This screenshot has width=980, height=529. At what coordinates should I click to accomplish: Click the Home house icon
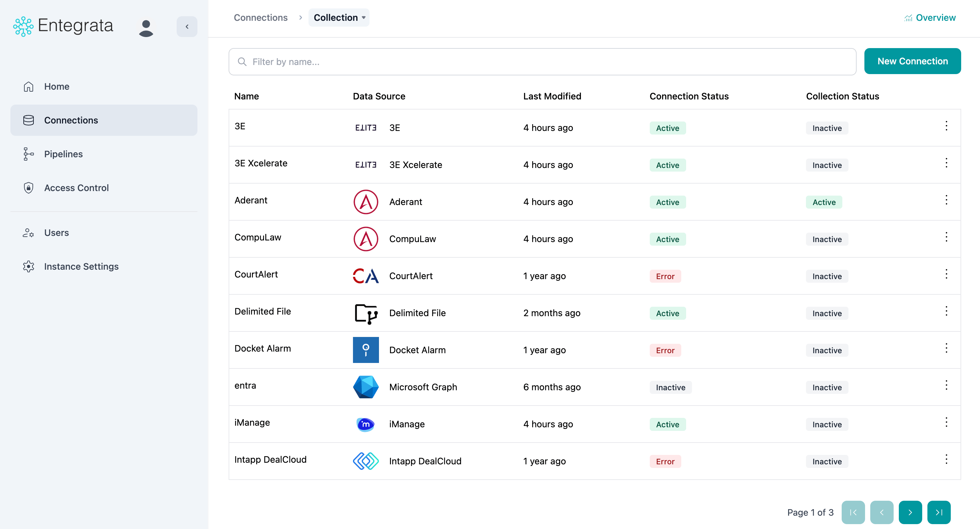(29, 87)
